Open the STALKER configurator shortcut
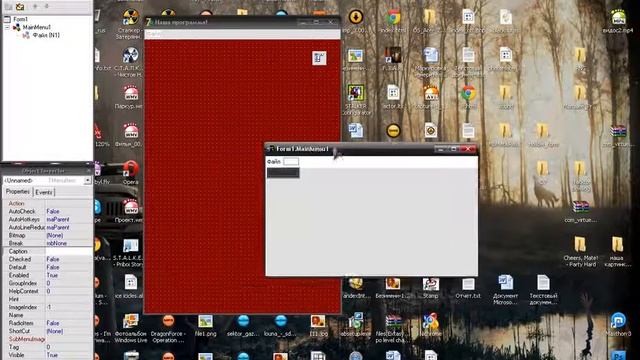The height and width of the screenshot is (360, 640). point(356,100)
